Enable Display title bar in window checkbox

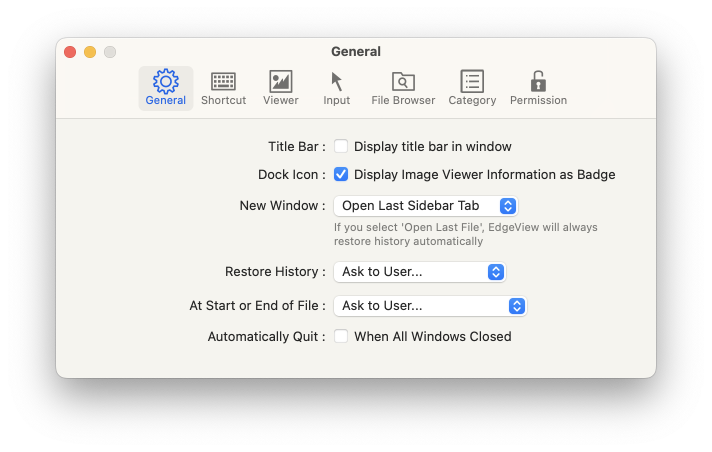point(341,146)
